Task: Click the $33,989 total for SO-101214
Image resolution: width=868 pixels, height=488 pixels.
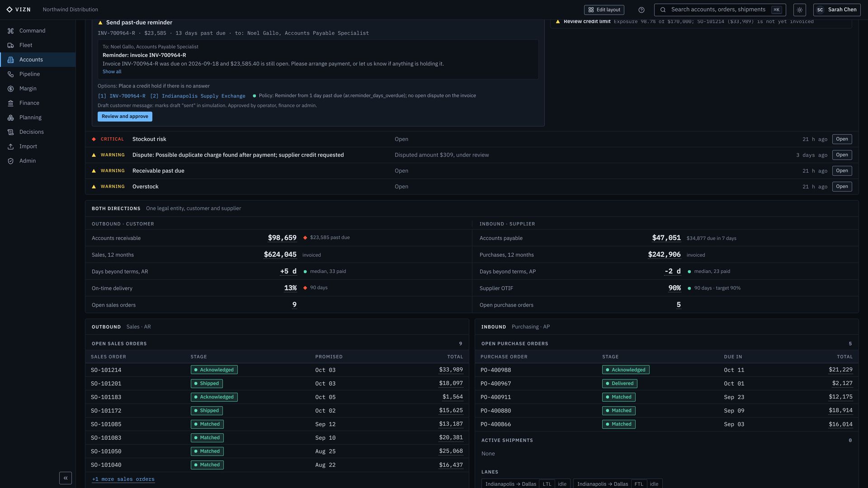Action: [x=451, y=370]
